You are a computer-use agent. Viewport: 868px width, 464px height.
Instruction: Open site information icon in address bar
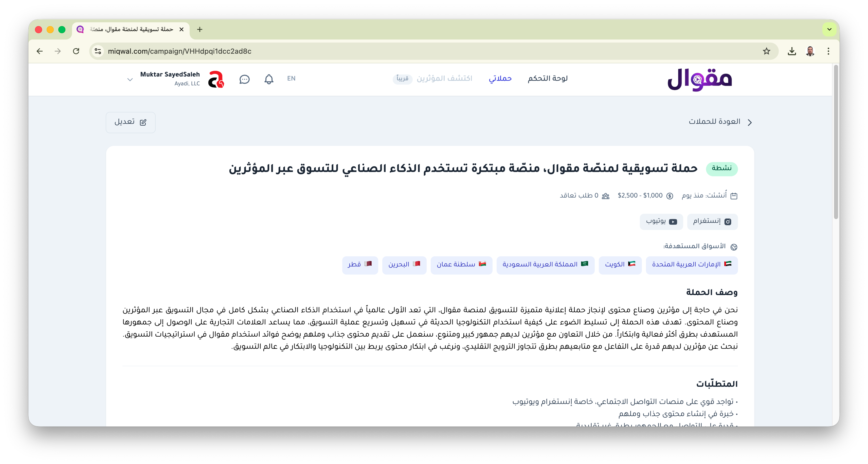[98, 51]
